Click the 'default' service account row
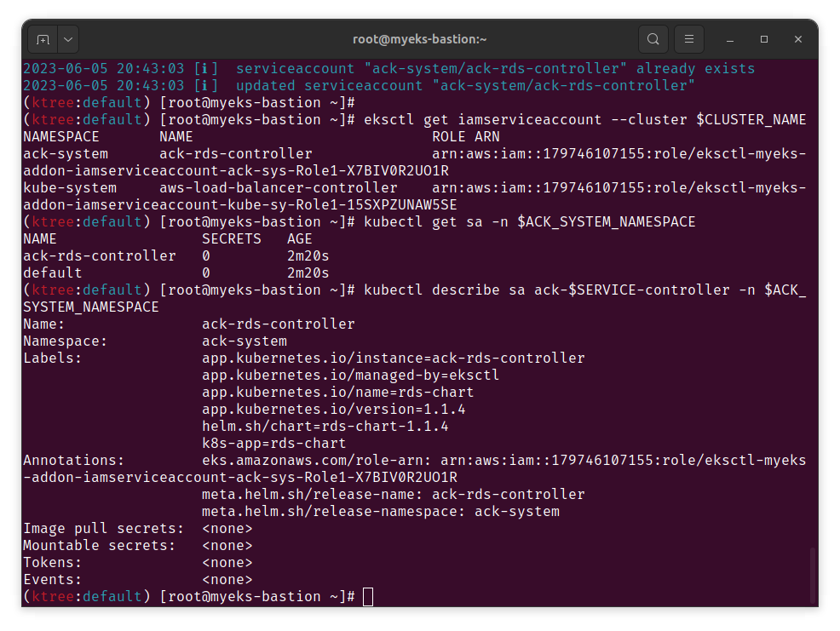840x631 pixels. tap(175, 272)
